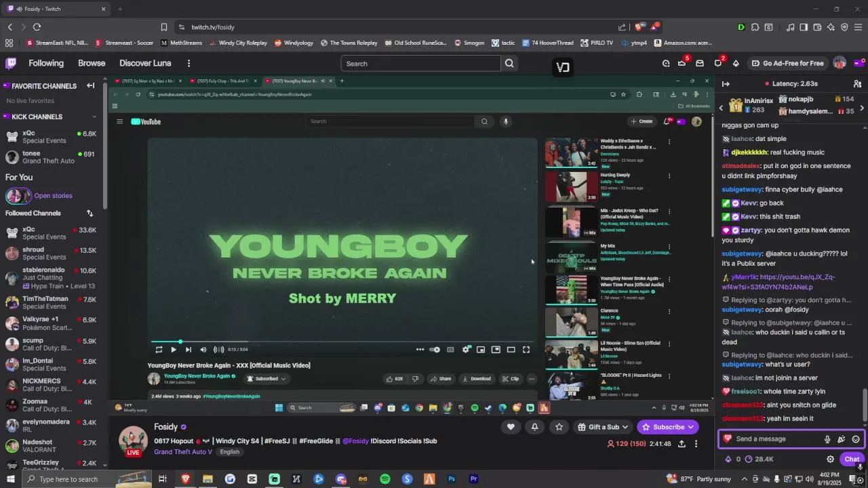Click the English language tag

click(x=229, y=452)
